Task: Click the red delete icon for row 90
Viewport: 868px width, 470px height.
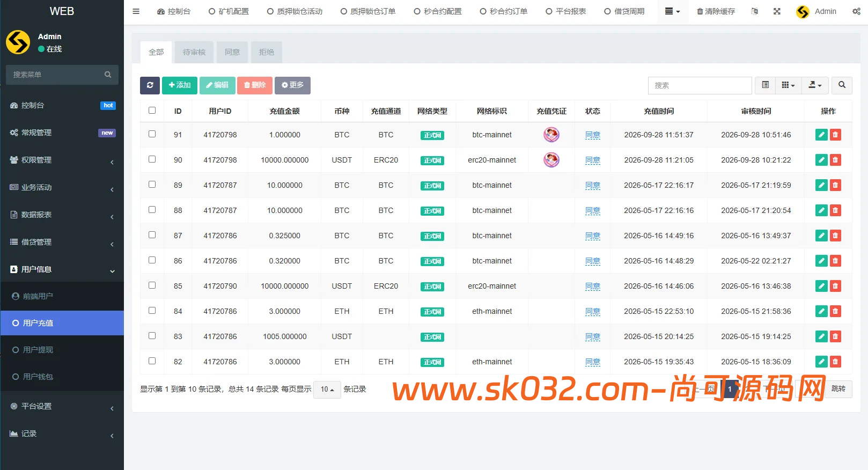Action: [835, 160]
